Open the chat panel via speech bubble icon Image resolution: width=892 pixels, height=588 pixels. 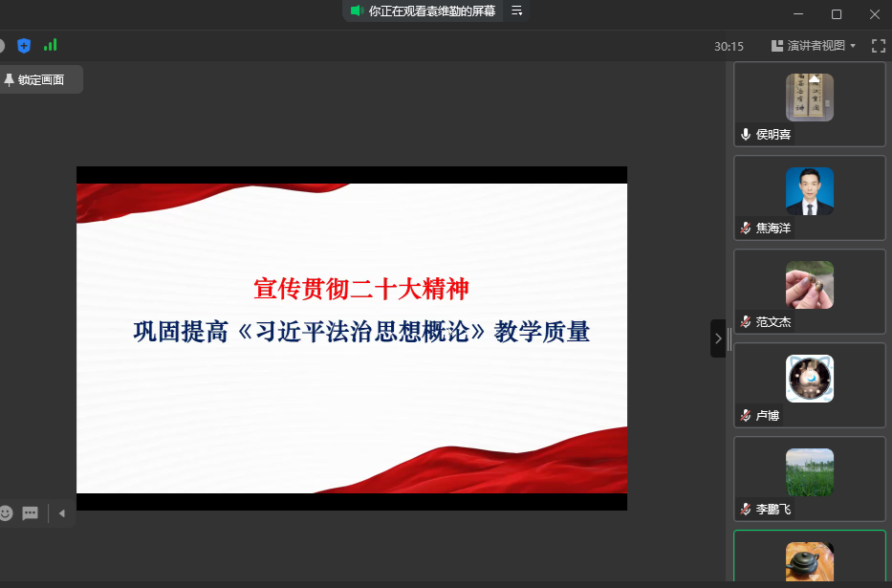click(30, 513)
